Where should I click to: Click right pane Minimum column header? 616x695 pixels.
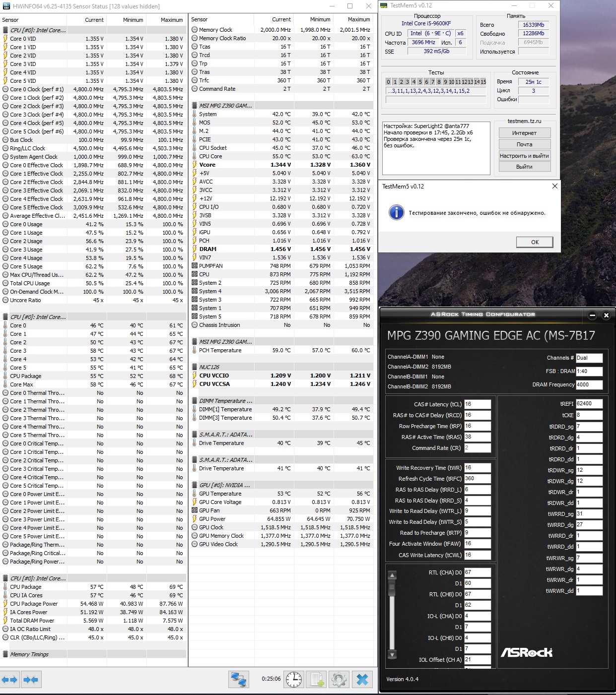(313, 19)
